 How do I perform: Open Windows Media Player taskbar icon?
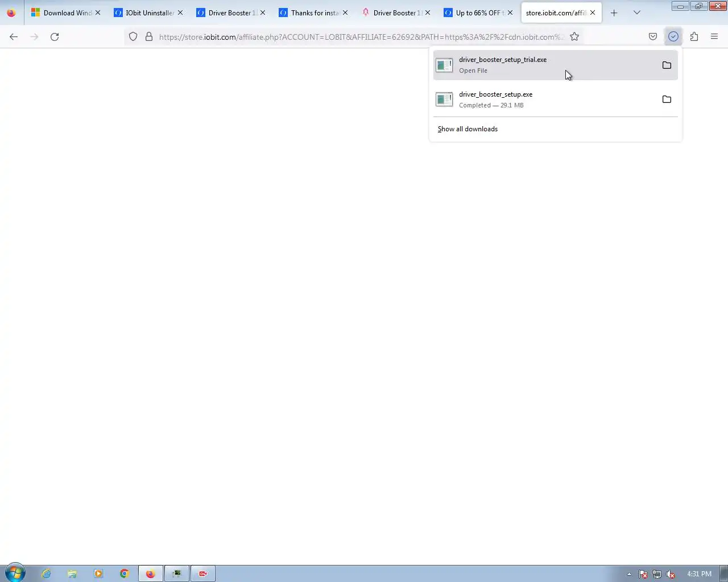tap(98, 573)
